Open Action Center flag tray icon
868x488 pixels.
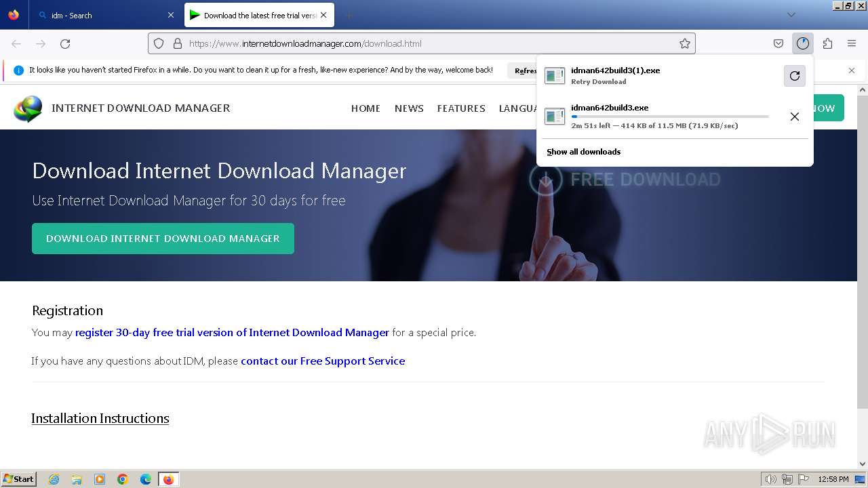point(803,479)
